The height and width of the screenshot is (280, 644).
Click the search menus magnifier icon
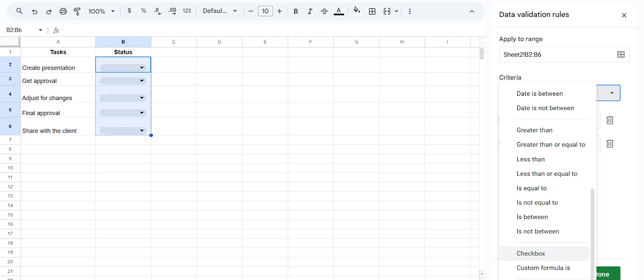[19, 11]
